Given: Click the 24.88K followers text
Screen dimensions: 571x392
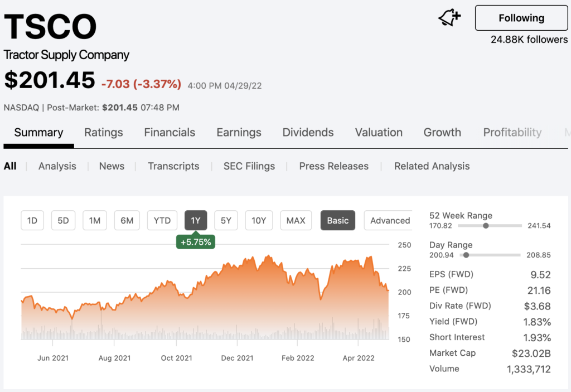Looking at the screenshot, I should (x=529, y=40).
